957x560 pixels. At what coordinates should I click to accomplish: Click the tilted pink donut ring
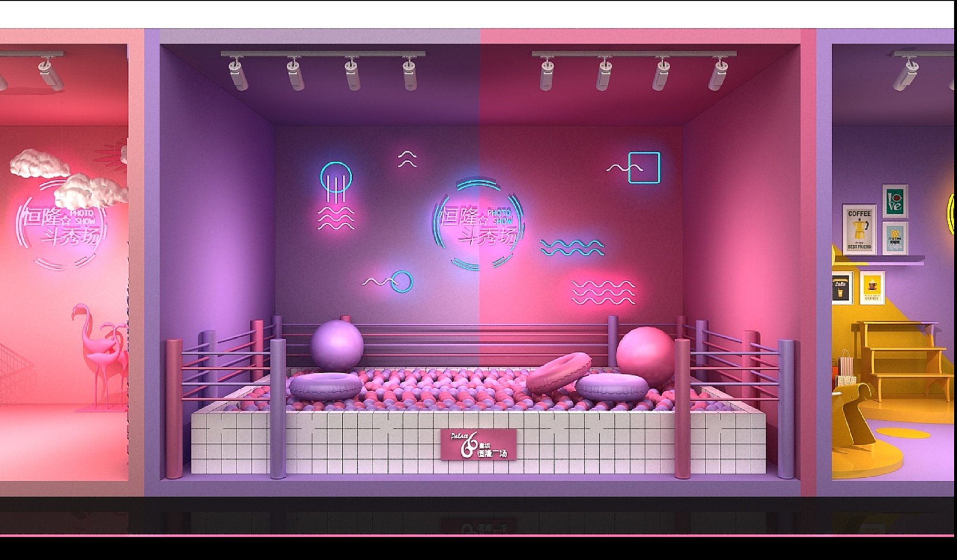[558, 372]
